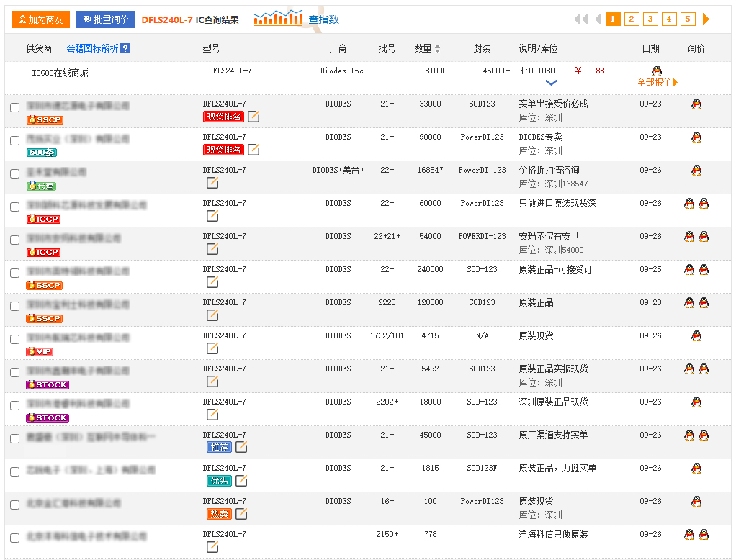The width and height of the screenshot is (736, 560).
Task: Select current page 1 in pagination
Action: click(x=613, y=19)
